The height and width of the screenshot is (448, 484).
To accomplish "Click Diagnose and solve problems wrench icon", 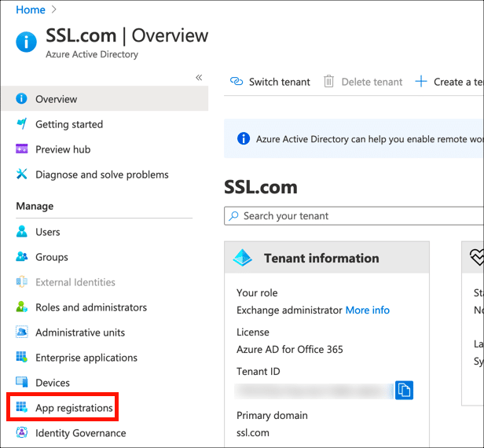I will point(22,174).
